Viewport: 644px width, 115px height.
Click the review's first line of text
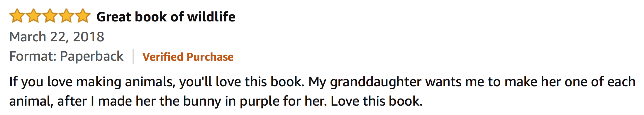(x=322, y=82)
